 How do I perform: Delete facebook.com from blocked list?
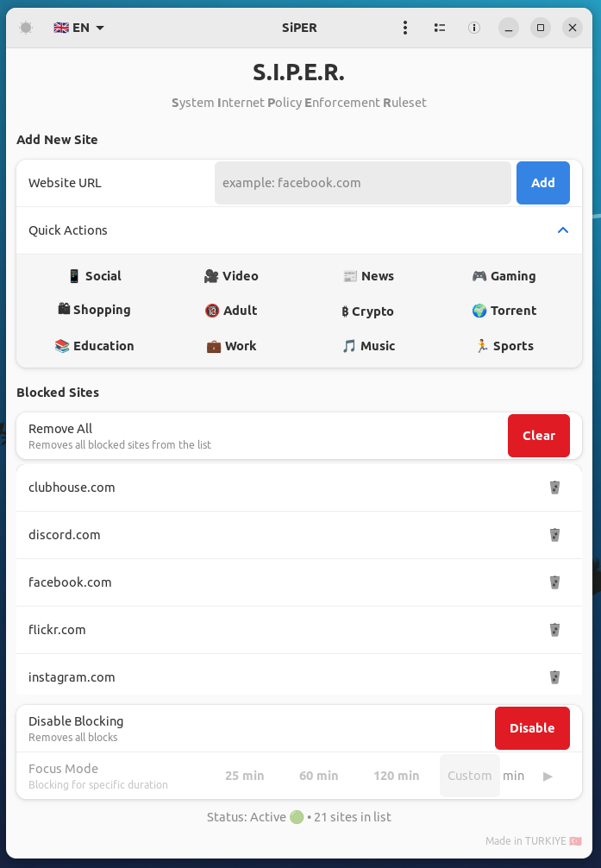pyautogui.click(x=555, y=582)
